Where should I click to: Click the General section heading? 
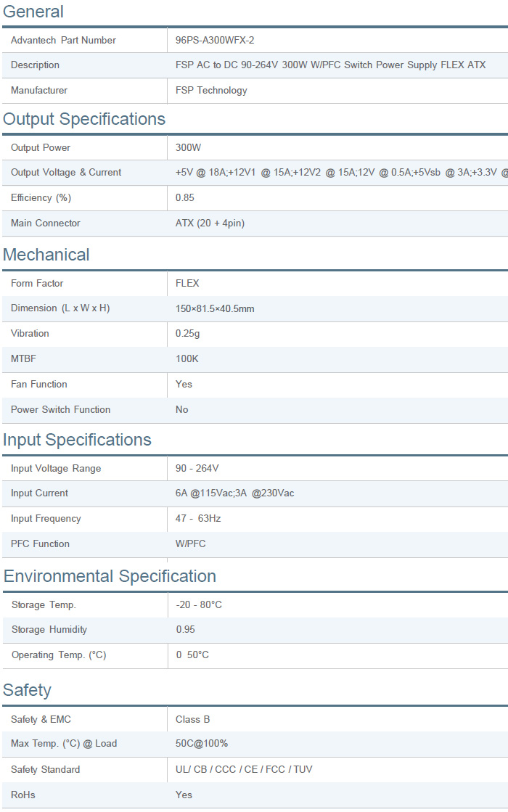point(33,12)
